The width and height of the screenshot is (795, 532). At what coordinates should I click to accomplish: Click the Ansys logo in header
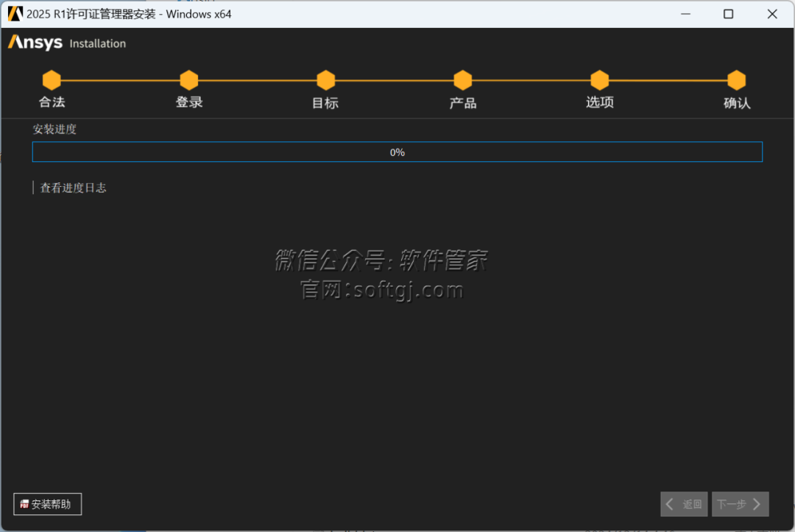click(x=35, y=43)
